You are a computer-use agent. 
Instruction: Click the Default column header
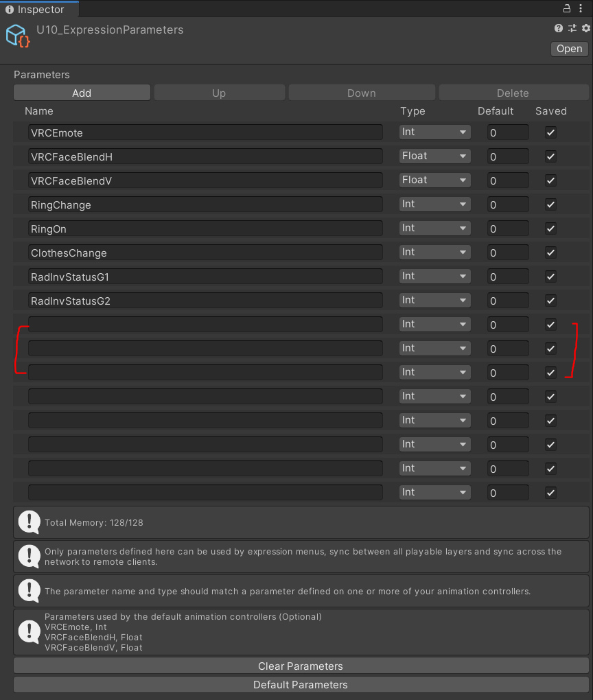(x=496, y=110)
